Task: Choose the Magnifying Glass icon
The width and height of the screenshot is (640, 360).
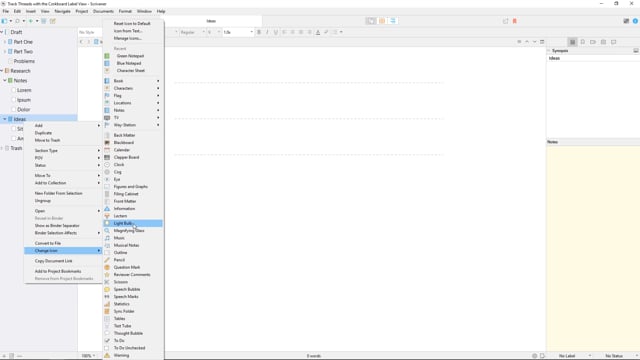Action: click(x=133, y=231)
